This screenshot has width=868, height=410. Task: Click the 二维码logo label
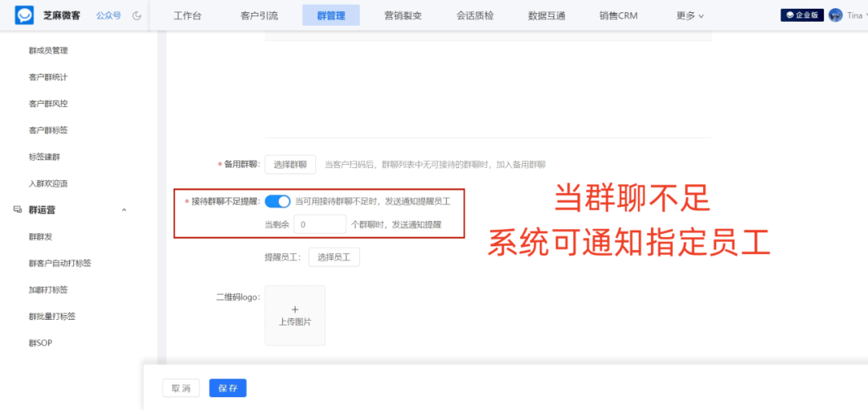pos(237,297)
